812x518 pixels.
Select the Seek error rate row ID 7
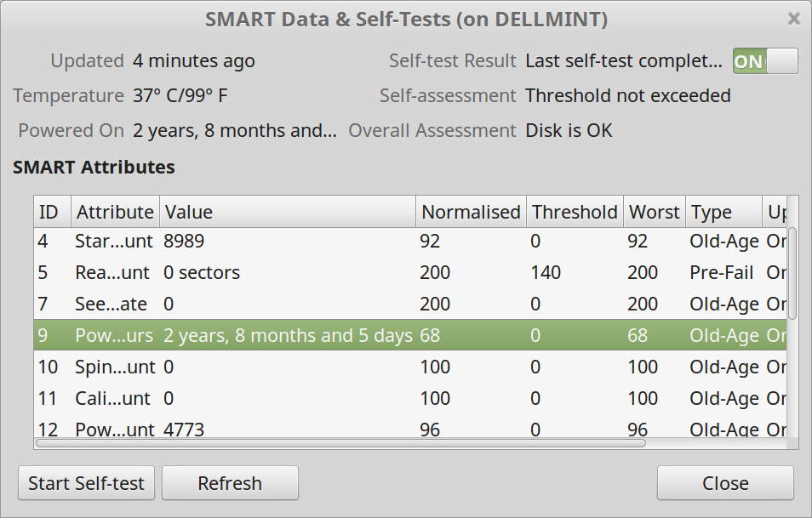(x=255, y=305)
